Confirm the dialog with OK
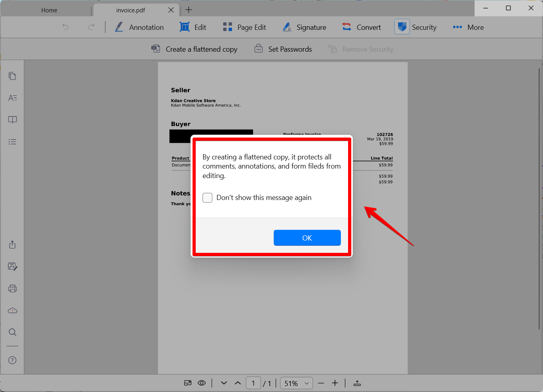This screenshot has height=392, width=543. point(307,238)
